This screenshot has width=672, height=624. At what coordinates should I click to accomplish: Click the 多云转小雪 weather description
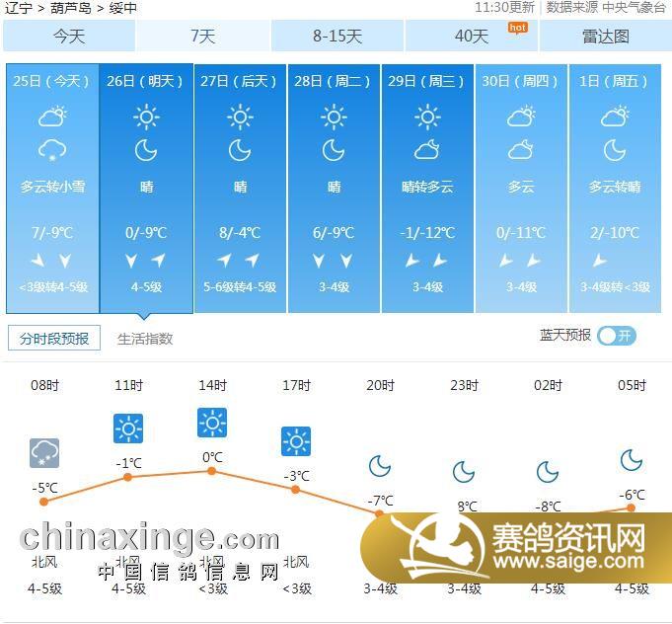point(52,187)
